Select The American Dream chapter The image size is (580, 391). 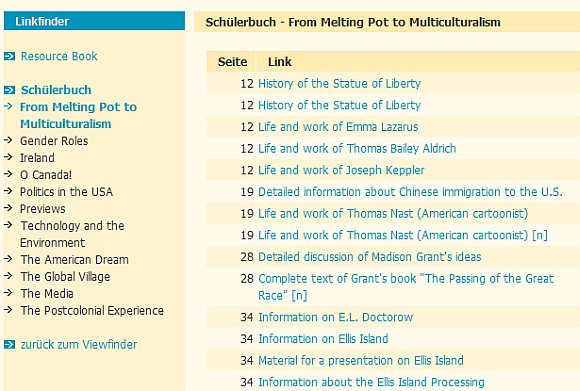pos(74,260)
